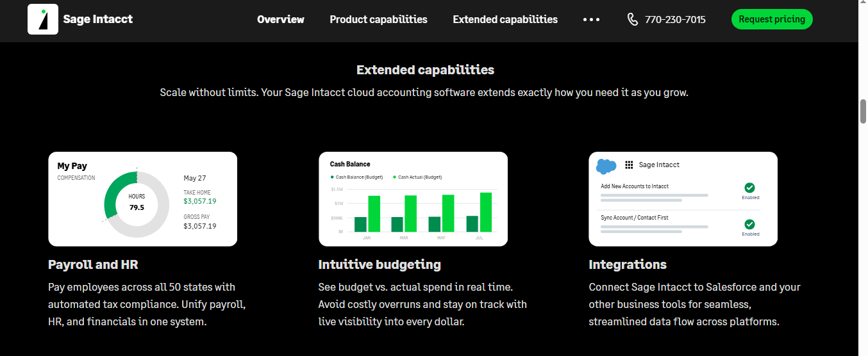Click the Sage Intacct brand name
This screenshot has height=356, width=868.
[98, 19]
